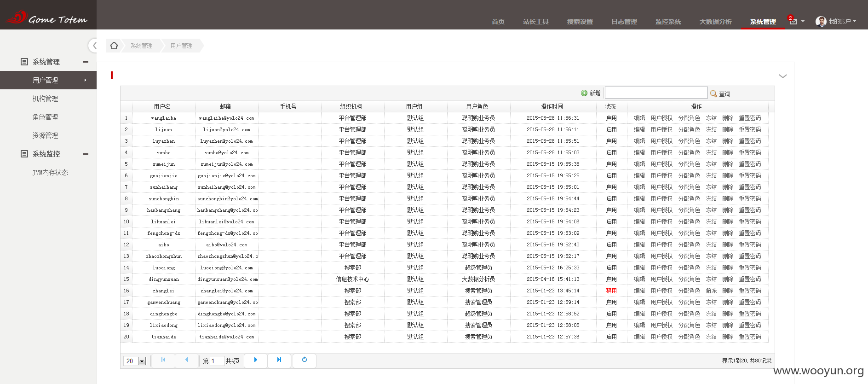This screenshot has width=868, height=384.
Task: Open the mail notifications icon
Action: (x=793, y=21)
